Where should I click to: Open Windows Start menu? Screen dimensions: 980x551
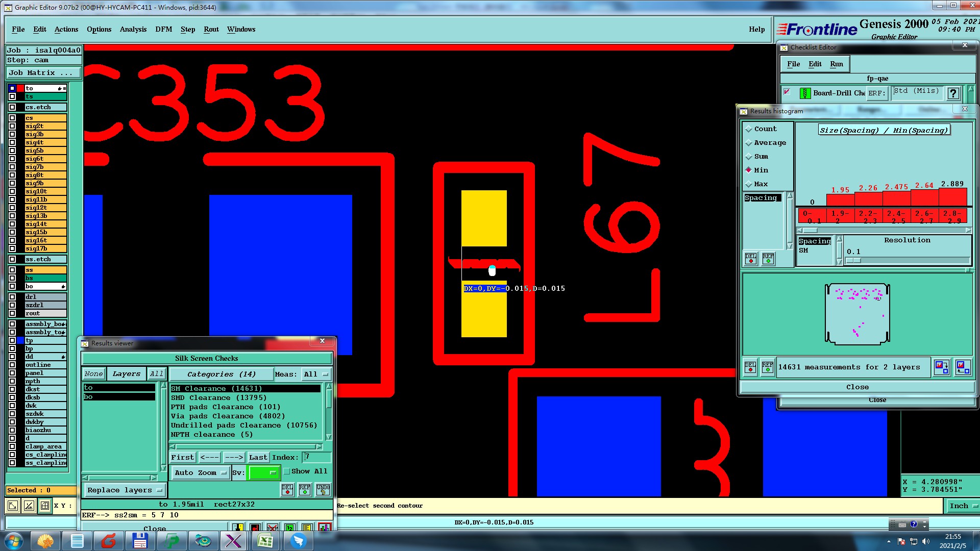pyautogui.click(x=14, y=541)
